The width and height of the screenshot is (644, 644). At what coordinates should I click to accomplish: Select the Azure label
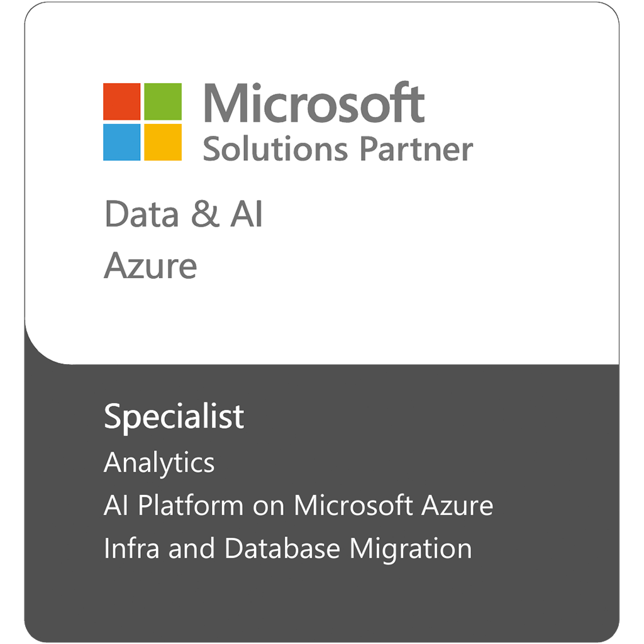(150, 266)
